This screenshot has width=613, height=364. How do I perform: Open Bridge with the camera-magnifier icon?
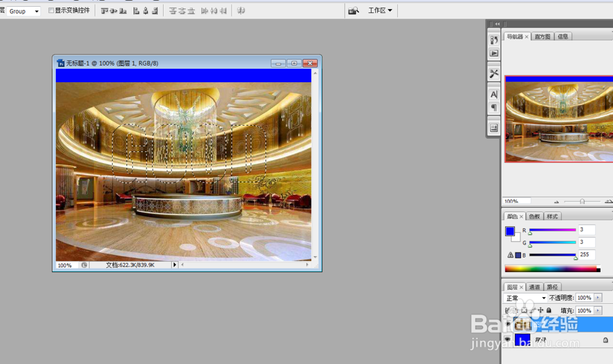click(x=354, y=11)
